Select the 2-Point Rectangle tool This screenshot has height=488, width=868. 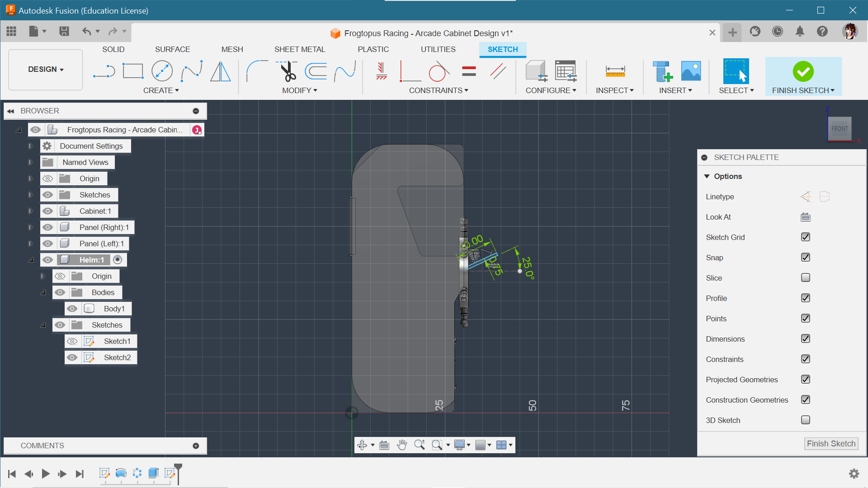(133, 71)
